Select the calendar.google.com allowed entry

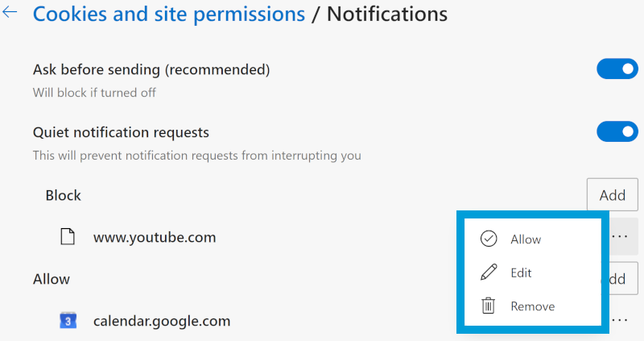click(x=162, y=321)
